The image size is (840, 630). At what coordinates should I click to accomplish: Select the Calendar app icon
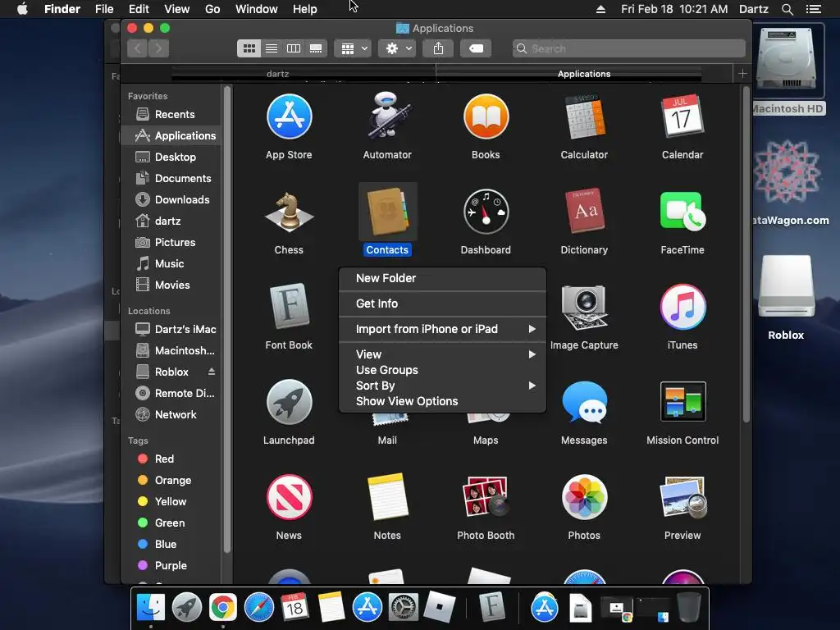pyautogui.click(x=682, y=116)
